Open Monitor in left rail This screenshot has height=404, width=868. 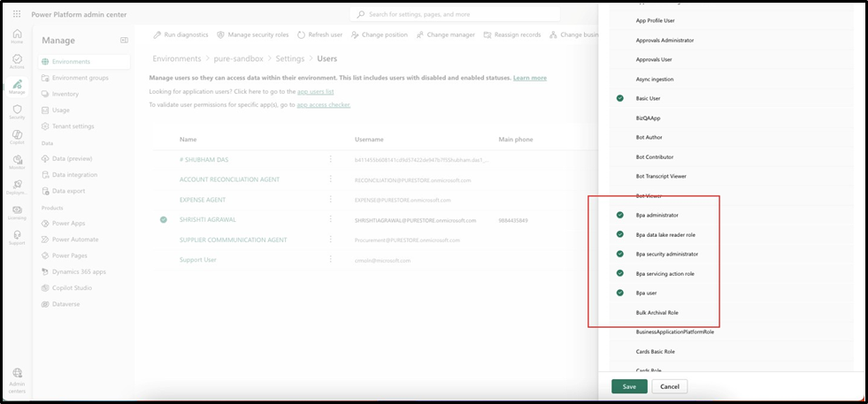[17, 163]
